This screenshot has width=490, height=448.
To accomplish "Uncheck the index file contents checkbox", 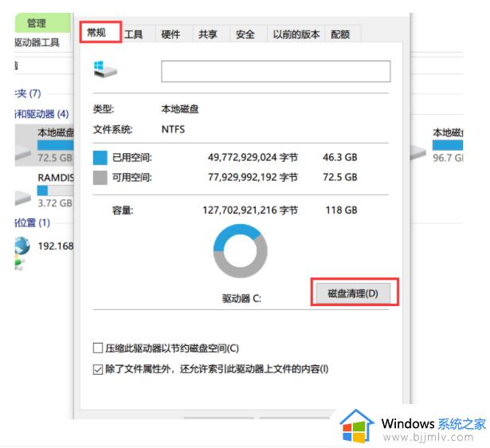I will (98, 369).
